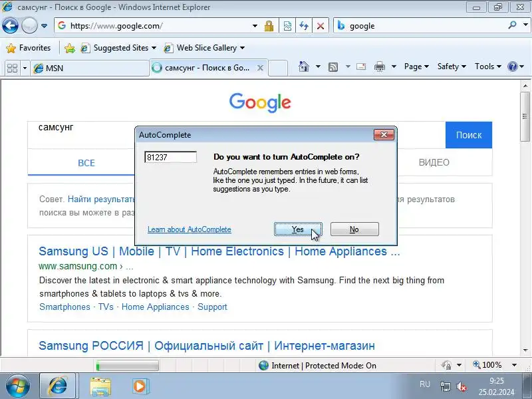The image size is (532, 399).
Task: Stop loading with the red X icon
Action: (x=321, y=26)
